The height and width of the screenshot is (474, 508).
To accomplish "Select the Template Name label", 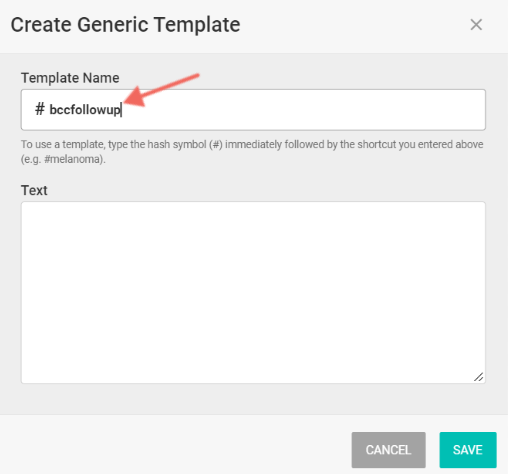I will tap(70, 78).
